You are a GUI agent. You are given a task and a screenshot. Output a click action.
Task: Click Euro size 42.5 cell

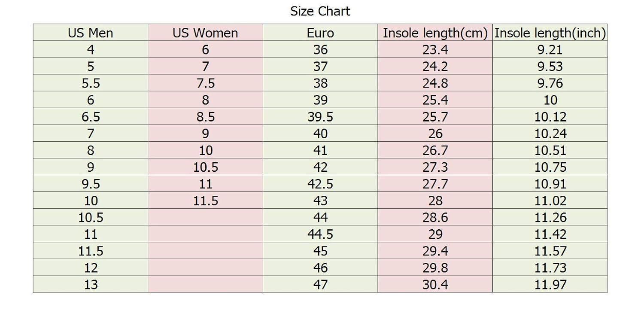[x=320, y=184]
